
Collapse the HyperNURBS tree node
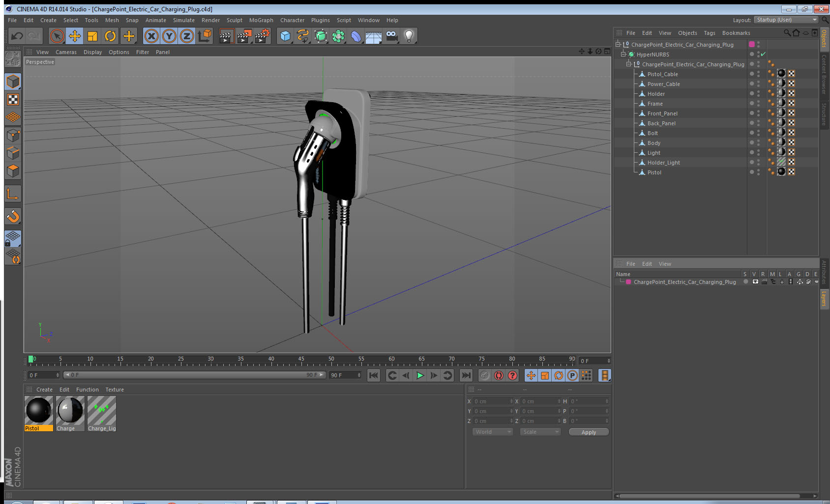tap(623, 54)
